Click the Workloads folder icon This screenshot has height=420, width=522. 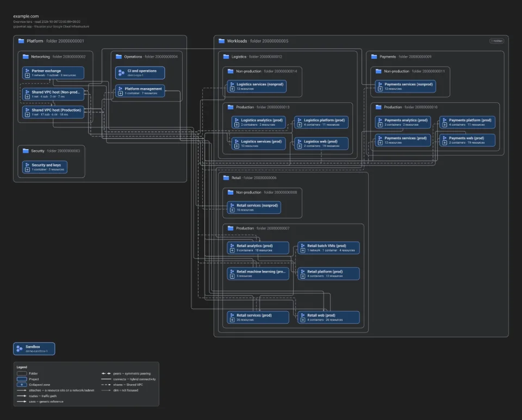click(222, 41)
